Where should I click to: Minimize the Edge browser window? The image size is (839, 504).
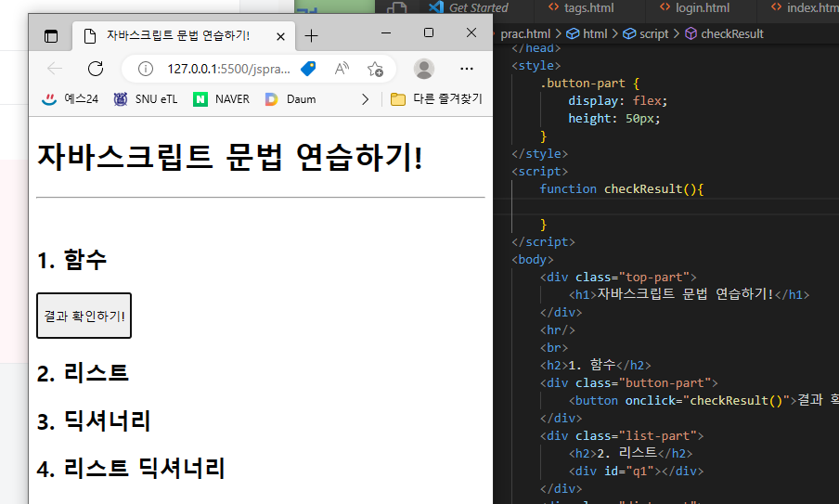click(386, 33)
